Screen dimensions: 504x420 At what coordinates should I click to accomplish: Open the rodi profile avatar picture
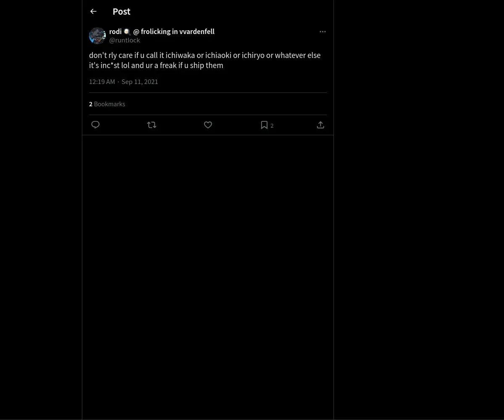point(97,36)
